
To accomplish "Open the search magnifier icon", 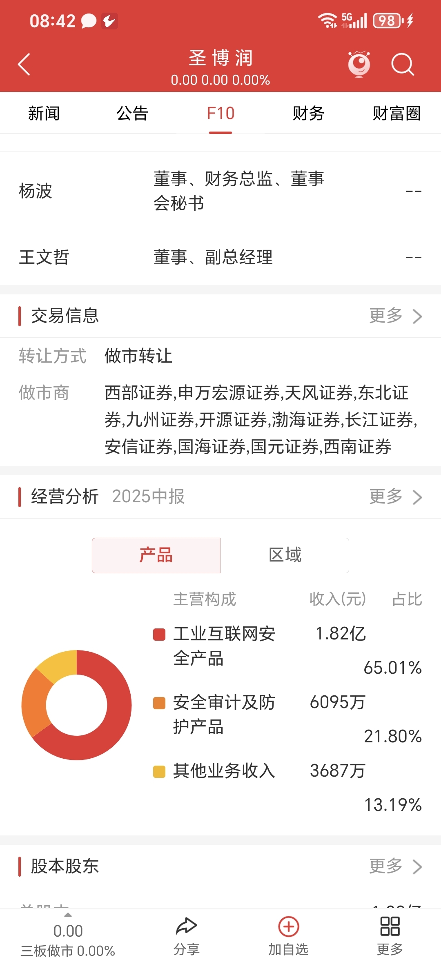I will click(x=403, y=65).
